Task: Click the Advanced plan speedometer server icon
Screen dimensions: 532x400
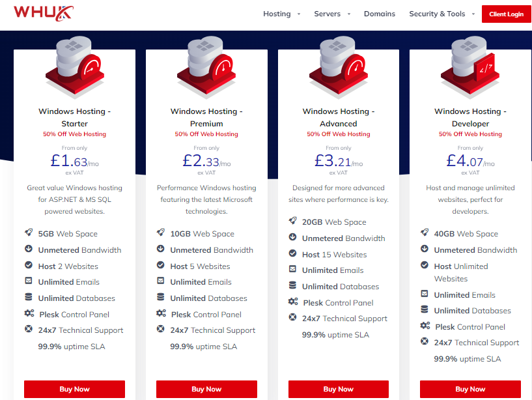Action: point(338,66)
